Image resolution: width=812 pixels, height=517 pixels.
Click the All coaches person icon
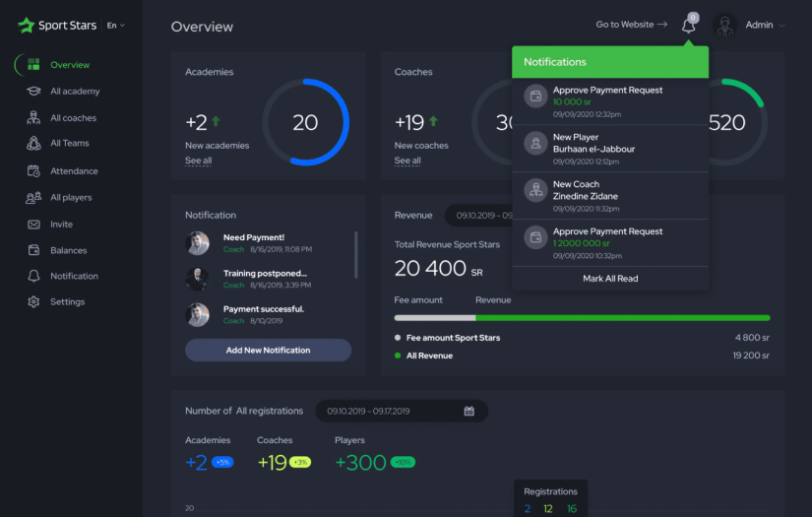pyautogui.click(x=33, y=117)
